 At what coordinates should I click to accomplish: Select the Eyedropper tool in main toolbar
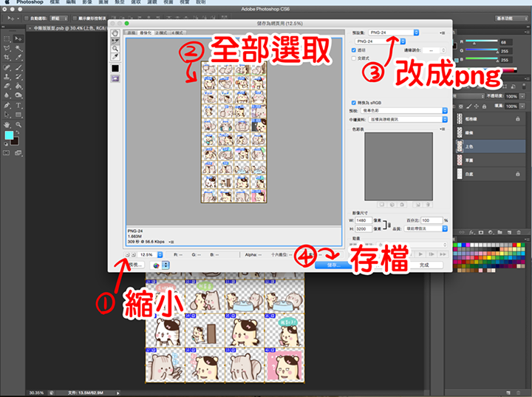click(x=18, y=58)
